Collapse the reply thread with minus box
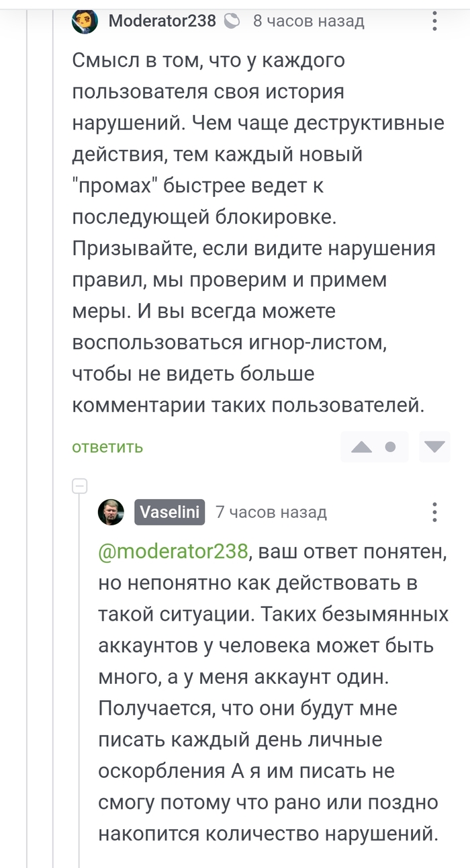 pyautogui.click(x=80, y=485)
